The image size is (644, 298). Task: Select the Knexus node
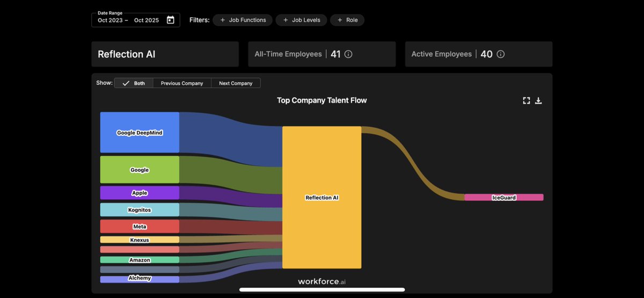click(140, 240)
